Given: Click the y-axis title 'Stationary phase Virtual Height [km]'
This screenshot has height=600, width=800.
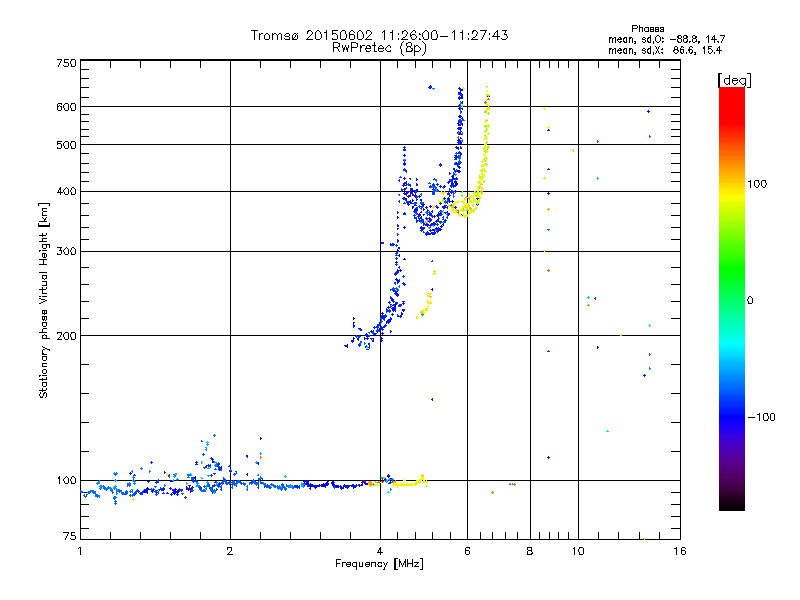Looking at the screenshot, I should tap(43, 300).
